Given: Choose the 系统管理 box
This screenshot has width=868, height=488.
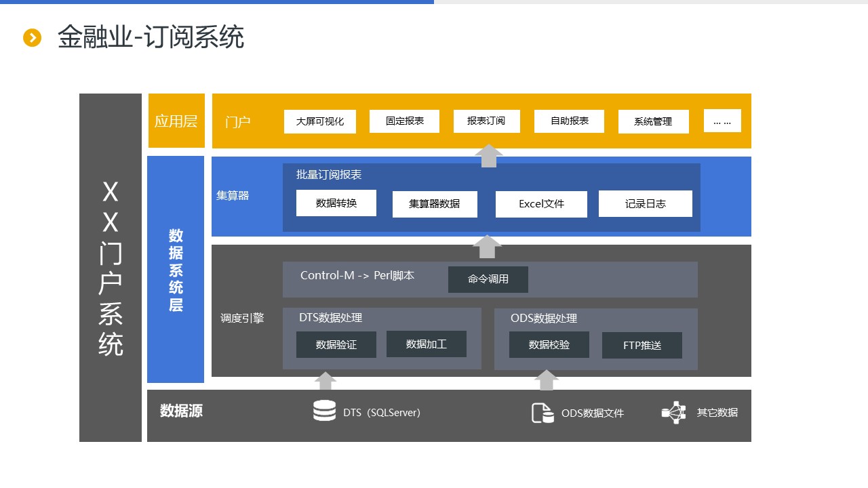Looking at the screenshot, I should click(x=653, y=121).
